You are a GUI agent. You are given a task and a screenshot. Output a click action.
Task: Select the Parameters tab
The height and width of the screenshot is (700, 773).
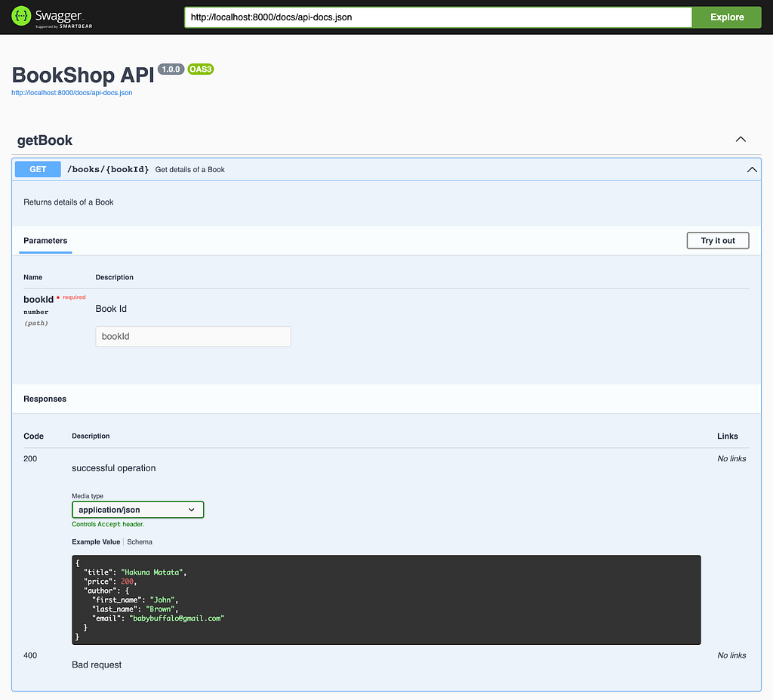tap(45, 241)
